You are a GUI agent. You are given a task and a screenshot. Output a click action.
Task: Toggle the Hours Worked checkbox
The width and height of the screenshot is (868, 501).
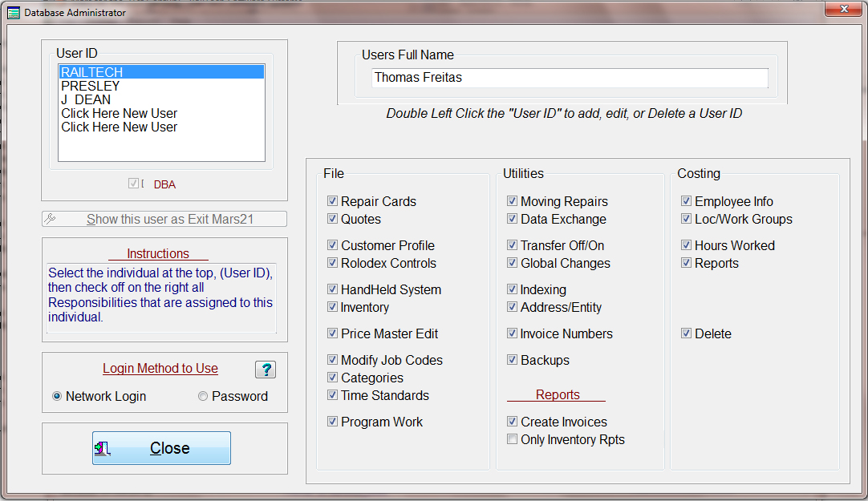click(x=686, y=245)
